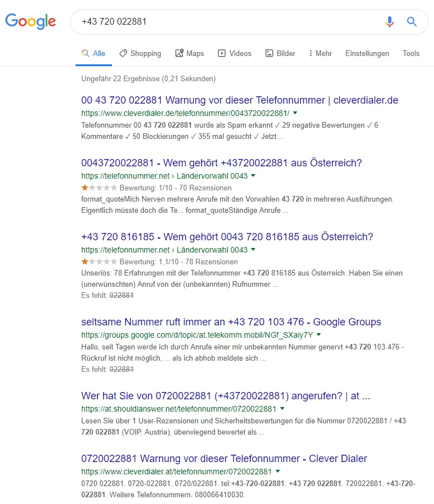The width and height of the screenshot is (434, 504).
Task: Open '0720022881 Warnung' Clever Dialer result
Action: (224, 458)
